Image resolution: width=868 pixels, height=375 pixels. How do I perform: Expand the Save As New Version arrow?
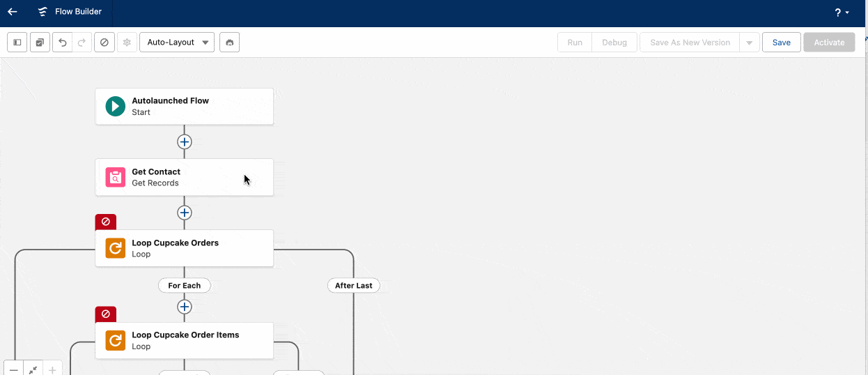click(749, 43)
